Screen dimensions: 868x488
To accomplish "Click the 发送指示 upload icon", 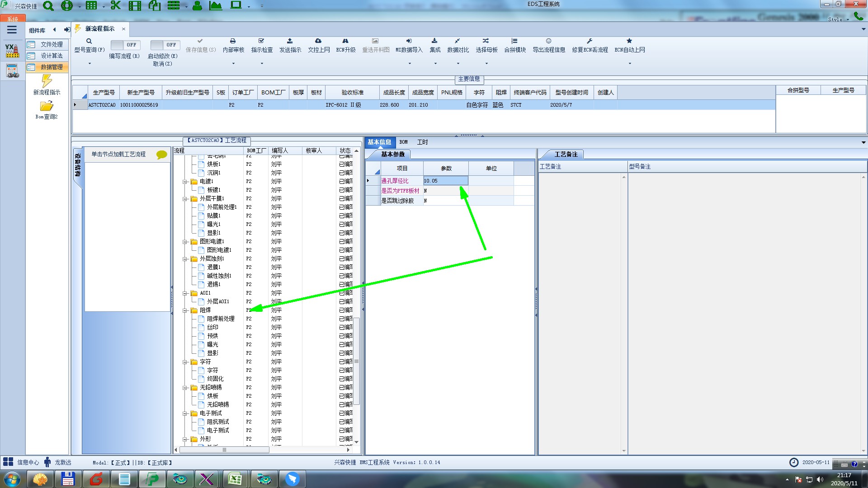I will click(290, 41).
